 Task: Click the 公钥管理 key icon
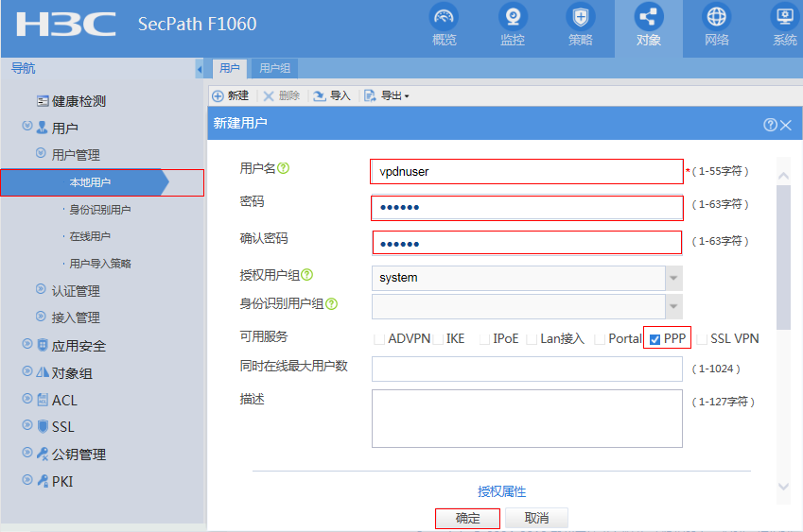coord(43,454)
